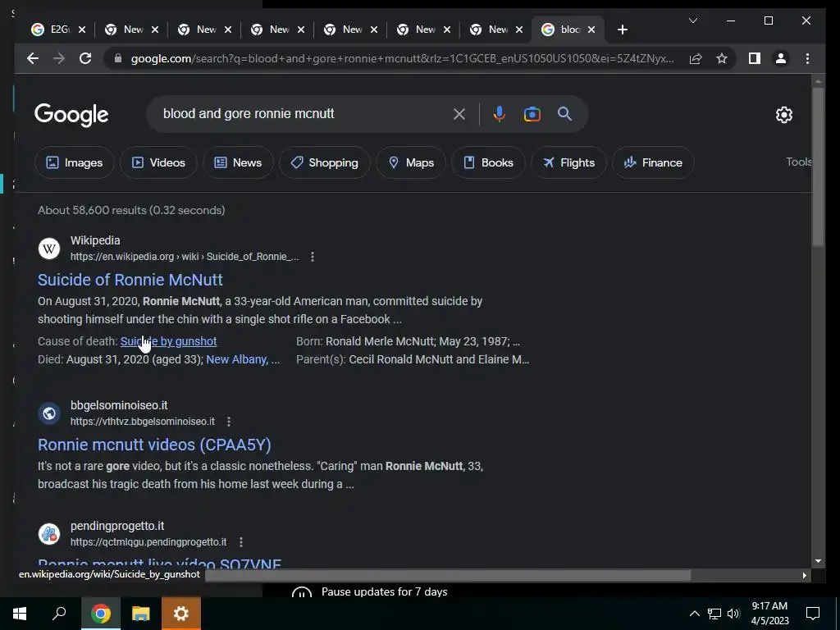The width and height of the screenshot is (840, 630).
Task: Filter results by Finance
Action: click(653, 162)
